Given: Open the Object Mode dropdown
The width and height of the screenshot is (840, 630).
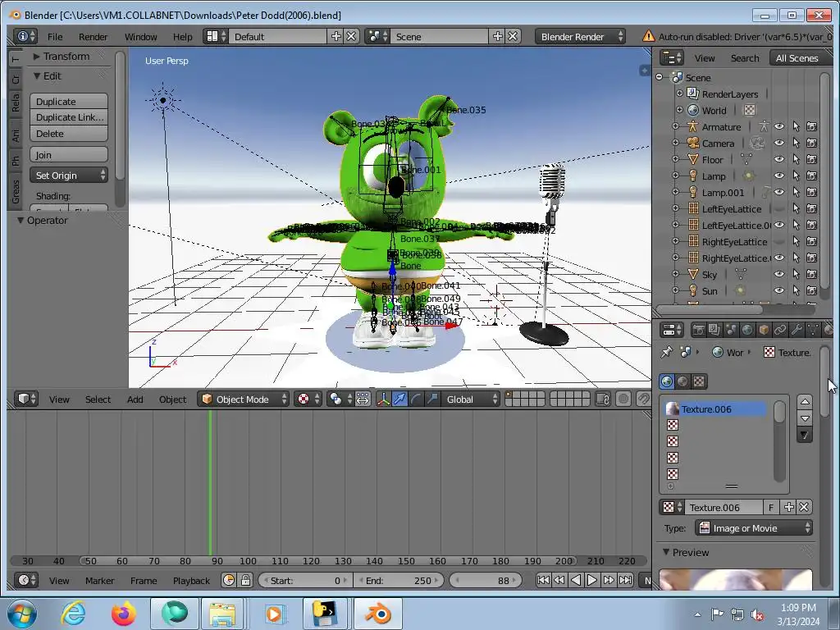Looking at the screenshot, I should [x=243, y=399].
